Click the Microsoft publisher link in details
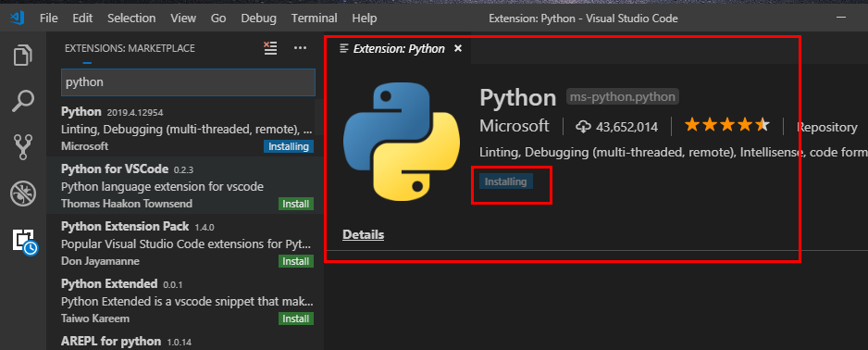 click(x=515, y=126)
